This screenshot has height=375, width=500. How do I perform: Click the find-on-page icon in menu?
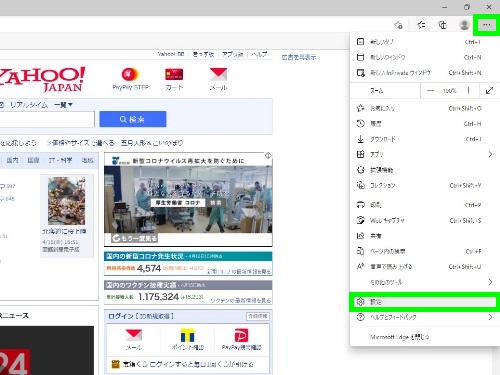coord(360,251)
